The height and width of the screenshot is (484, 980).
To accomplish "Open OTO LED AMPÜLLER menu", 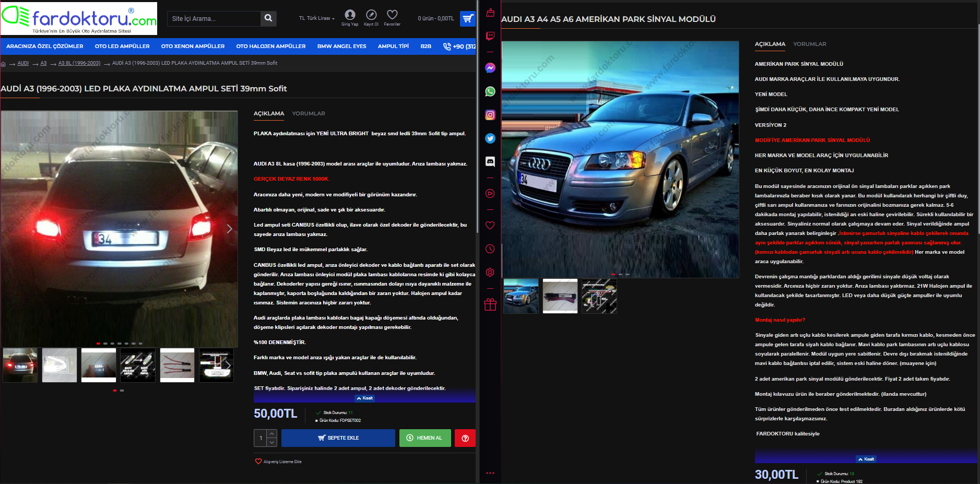I will click(x=122, y=46).
